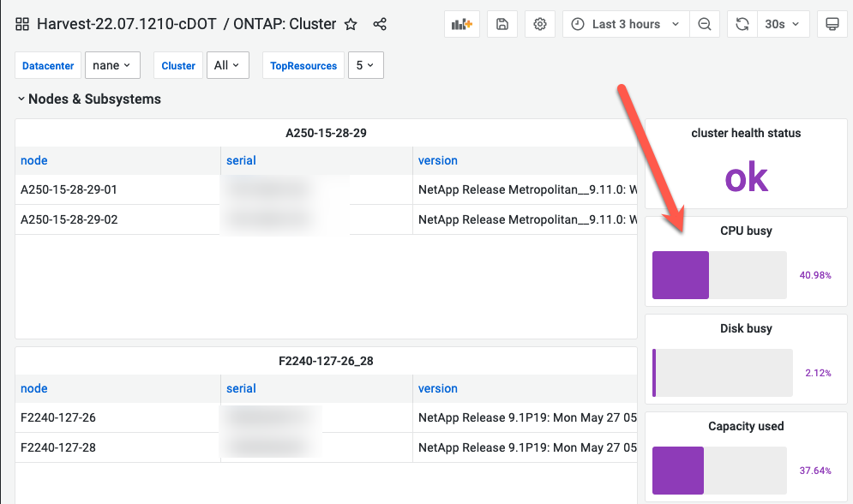
Task: Open the add panel icon
Action: 461,24
